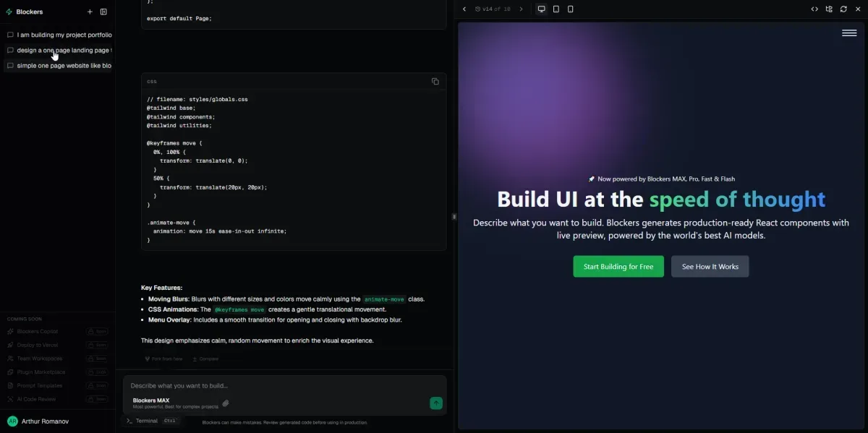The width and height of the screenshot is (868, 433).
Task: Open the hamburger menu in the preview page
Action: pyautogui.click(x=849, y=33)
